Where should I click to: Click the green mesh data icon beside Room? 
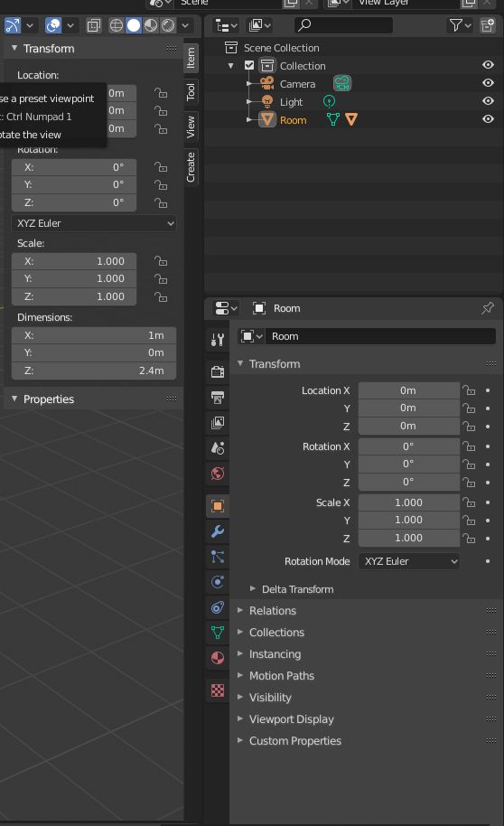coord(333,119)
